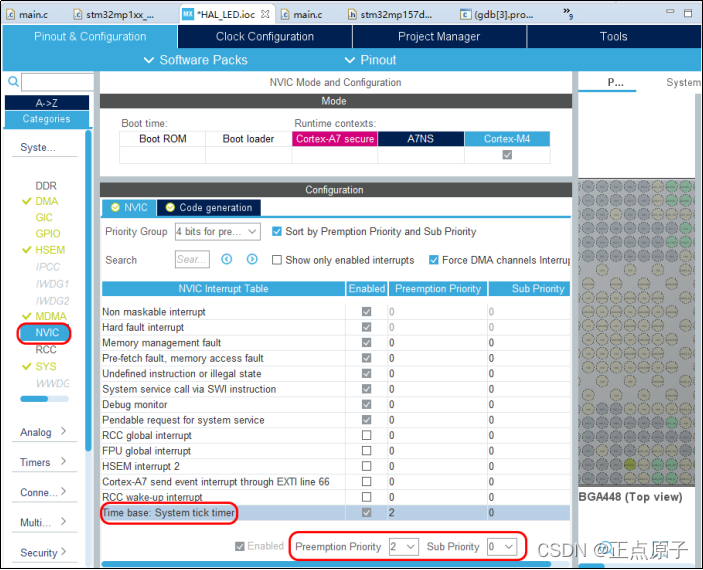The height and width of the screenshot is (570, 703).
Task: Click the interrupt Search text field
Action: (x=192, y=259)
